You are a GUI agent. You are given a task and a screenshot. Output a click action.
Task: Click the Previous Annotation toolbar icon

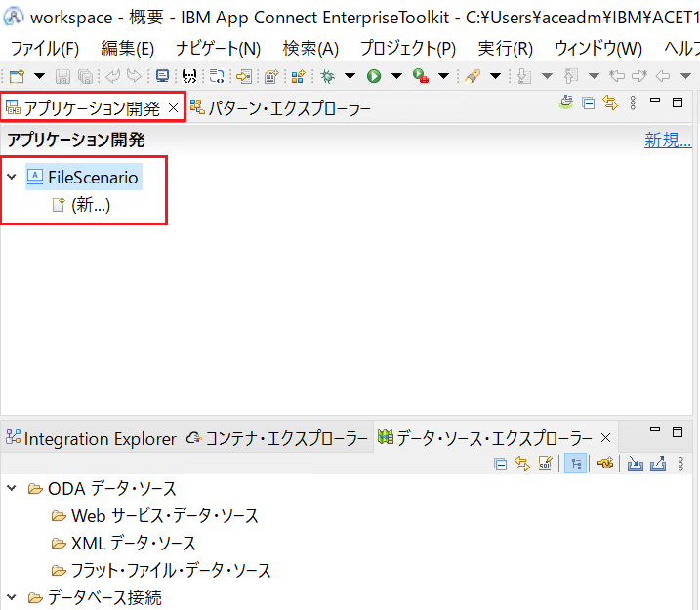(571, 76)
